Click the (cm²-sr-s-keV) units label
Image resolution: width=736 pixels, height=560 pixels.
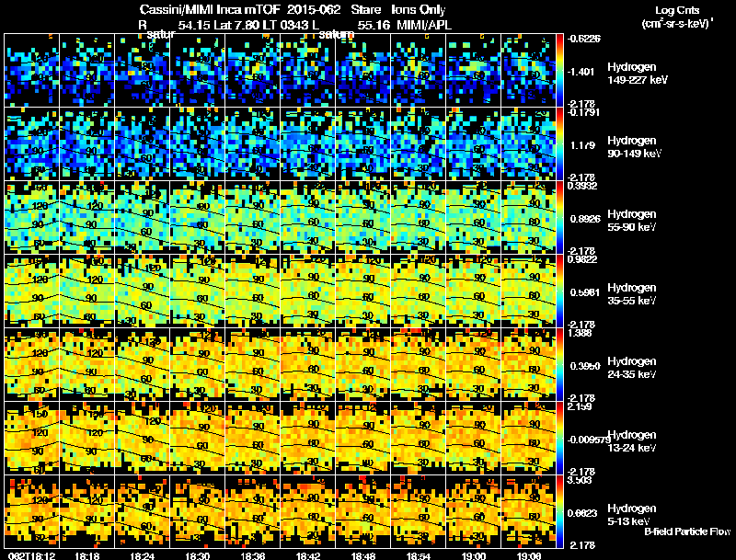click(677, 23)
